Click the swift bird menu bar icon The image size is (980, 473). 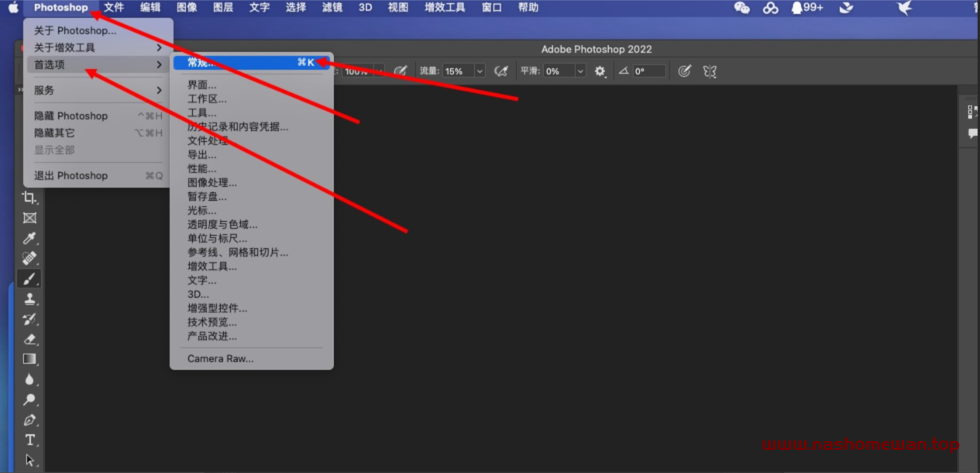pyautogui.click(x=903, y=8)
